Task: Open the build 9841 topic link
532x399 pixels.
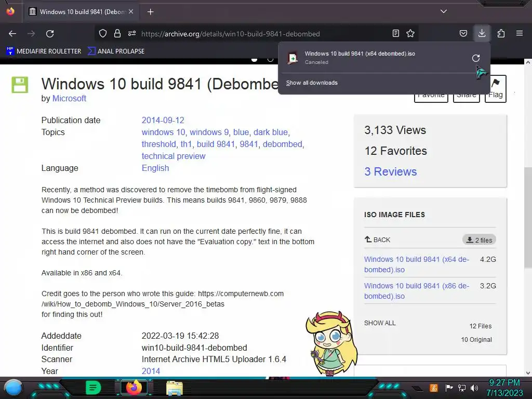Action: click(x=216, y=144)
